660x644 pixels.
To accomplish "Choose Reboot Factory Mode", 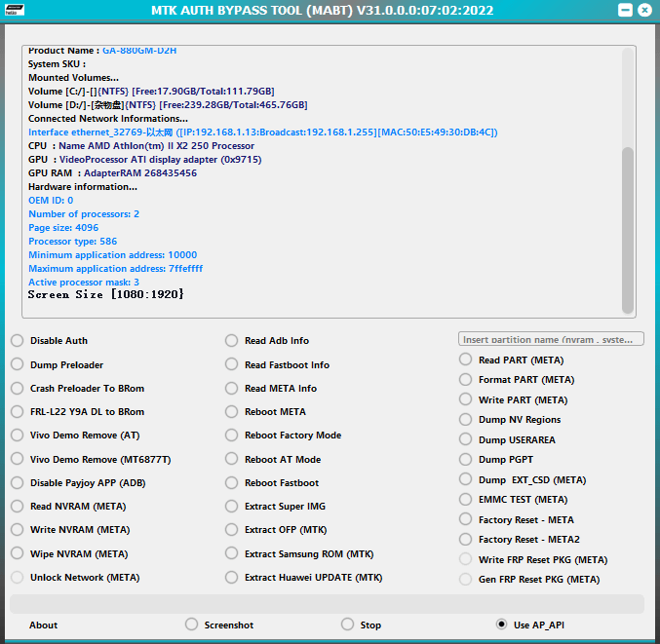I will pos(232,436).
